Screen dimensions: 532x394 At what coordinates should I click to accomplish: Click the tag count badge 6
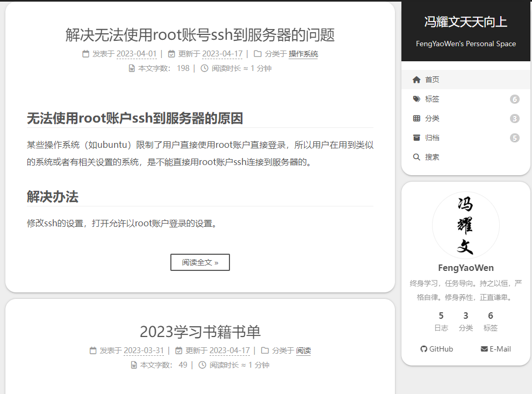pos(515,99)
